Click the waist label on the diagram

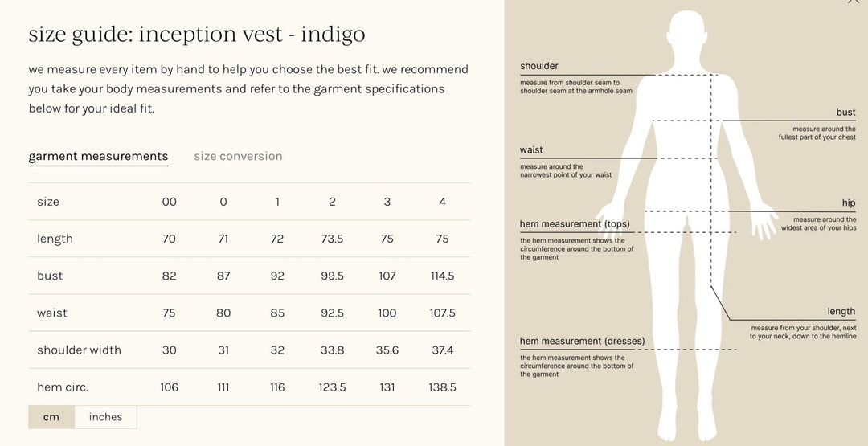[x=531, y=150]
